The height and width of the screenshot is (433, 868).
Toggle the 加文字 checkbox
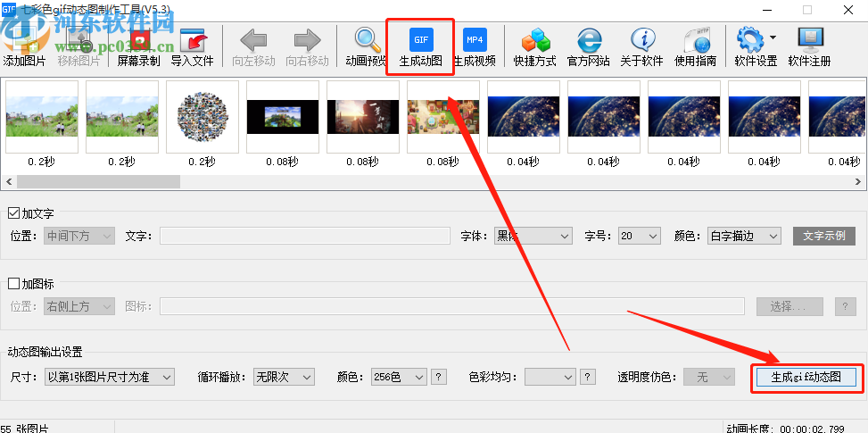click(14, 213)
